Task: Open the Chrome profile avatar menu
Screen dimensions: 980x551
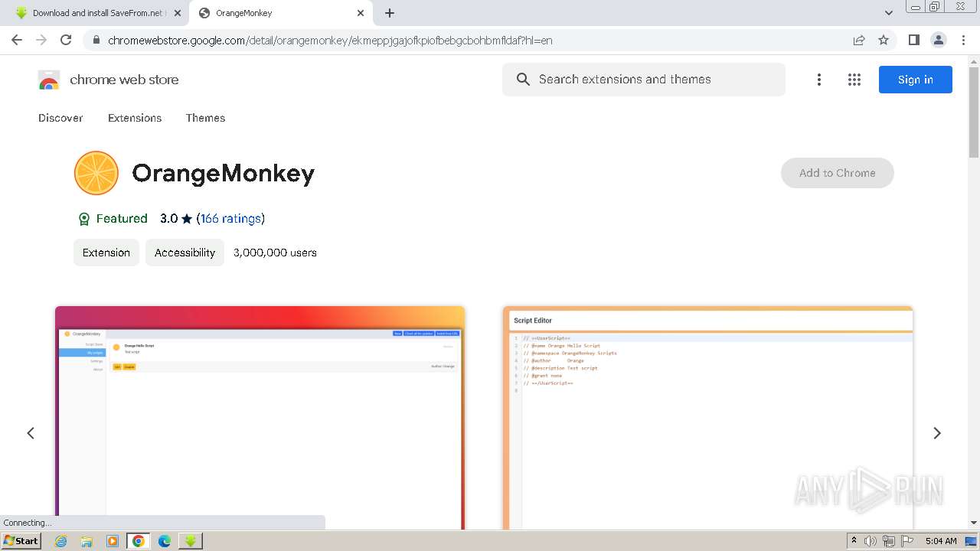Action: click(x=938, y=40)
